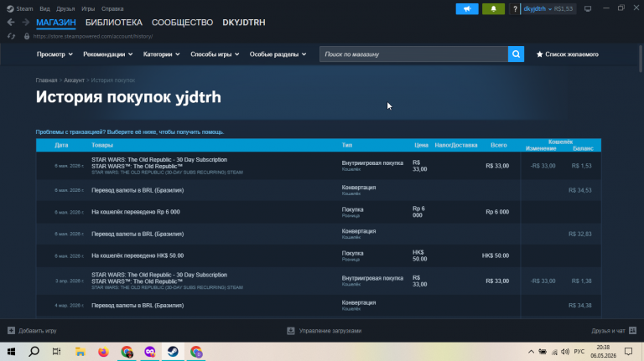Show hidden tray icons chevron
The height and width of the screenshot is (361, 644).
point(531,352)
